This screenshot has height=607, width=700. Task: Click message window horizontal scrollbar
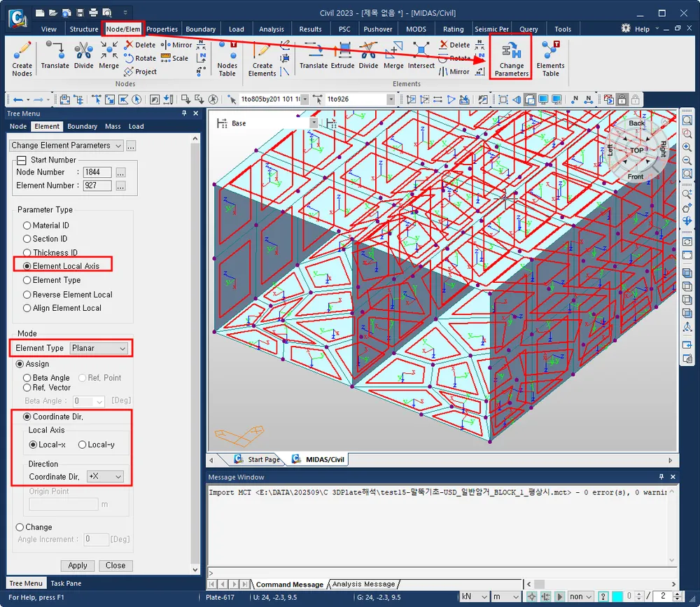click(601, 584)
